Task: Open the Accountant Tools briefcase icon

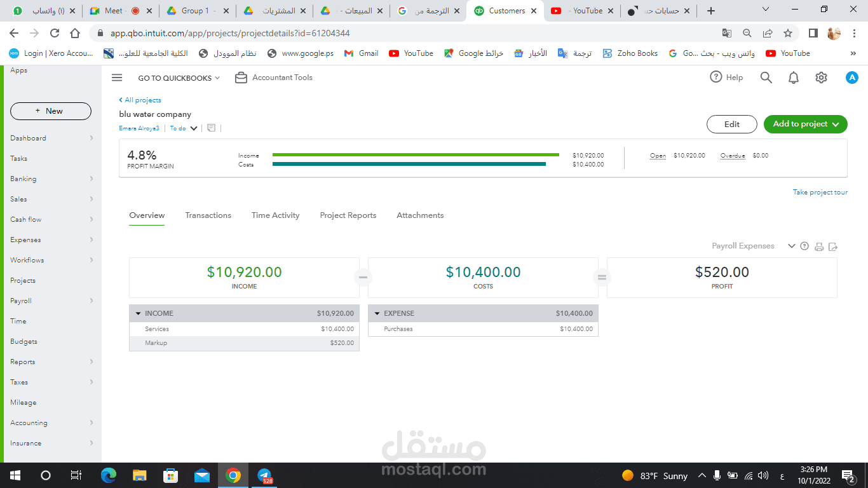Action: point(240,77)
